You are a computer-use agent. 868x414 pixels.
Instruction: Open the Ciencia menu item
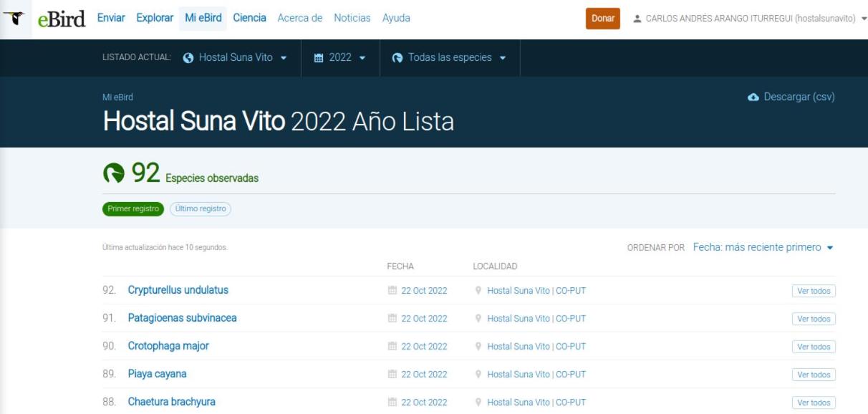pyautogui.click(x=249, y=18)
